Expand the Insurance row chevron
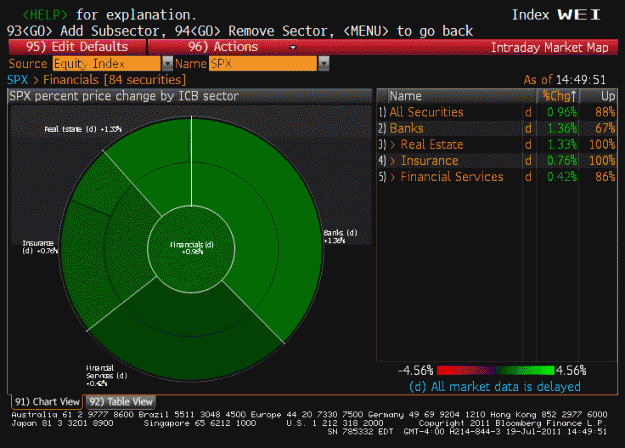The width and height of the screenshot is (625, 448). click(x=393, y=161)
